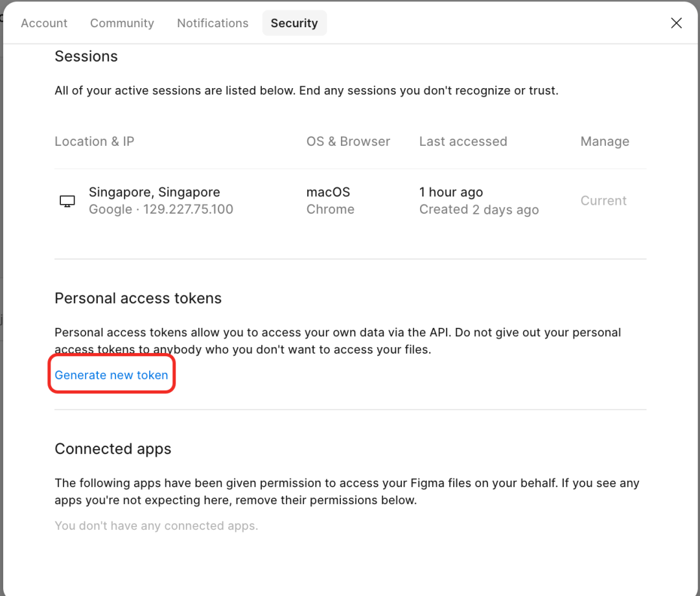Screen dimensions: 700x596
Task: Switch to the Community tab
Action: click(122, 23)
